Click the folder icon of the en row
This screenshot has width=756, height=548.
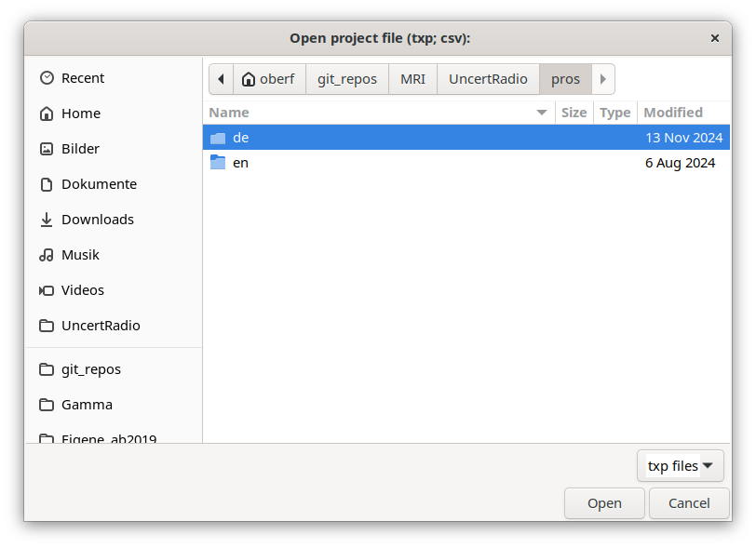click(x=218, y=163)
